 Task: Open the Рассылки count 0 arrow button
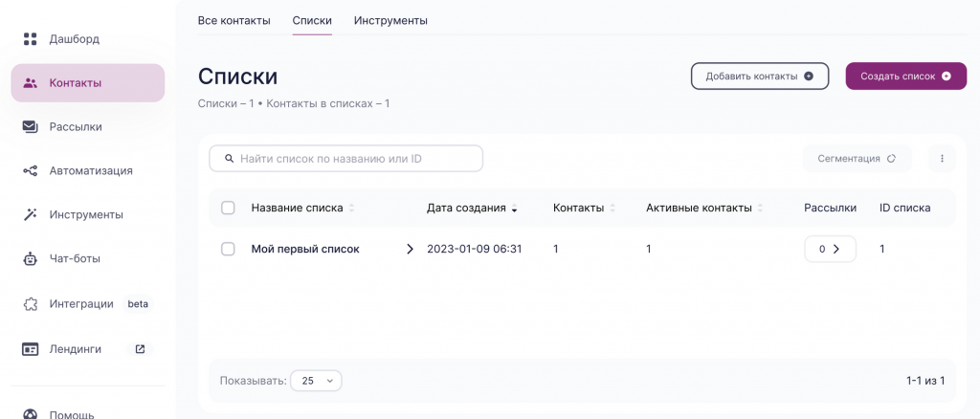click(x=830, y=249)
